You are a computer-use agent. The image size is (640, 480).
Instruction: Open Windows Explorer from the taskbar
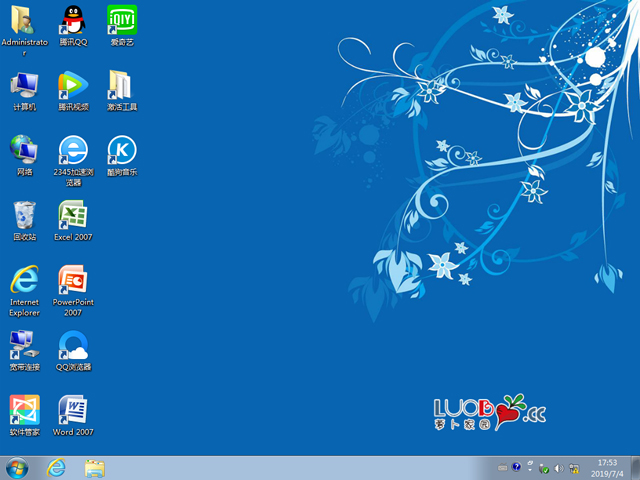click(x=95, y=468)
